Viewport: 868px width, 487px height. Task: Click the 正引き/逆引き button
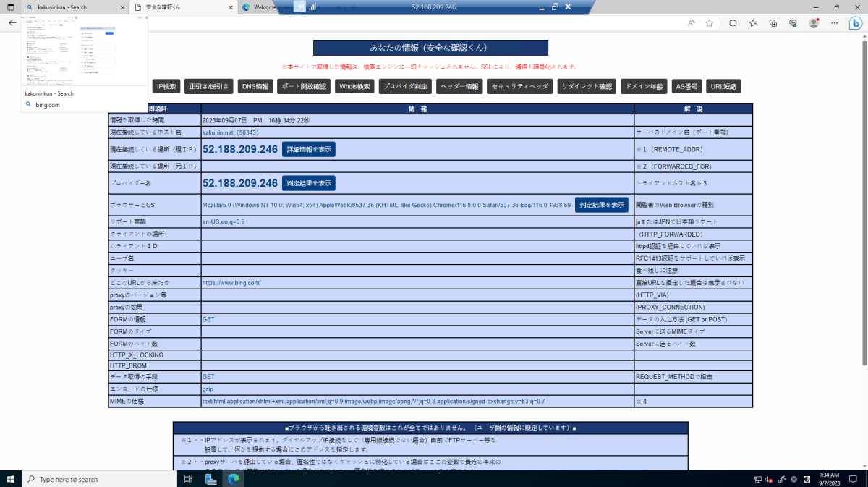point(209,86)
